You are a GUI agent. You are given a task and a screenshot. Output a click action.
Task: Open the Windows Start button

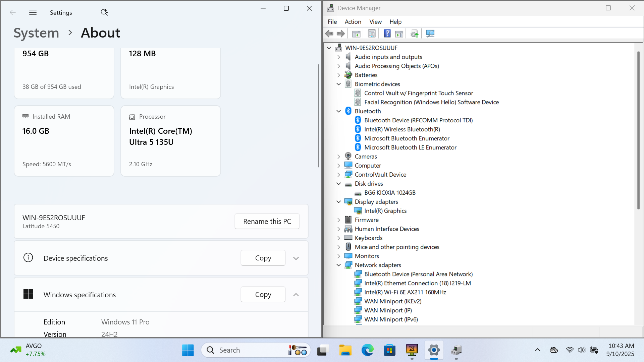tap(188, 350)
